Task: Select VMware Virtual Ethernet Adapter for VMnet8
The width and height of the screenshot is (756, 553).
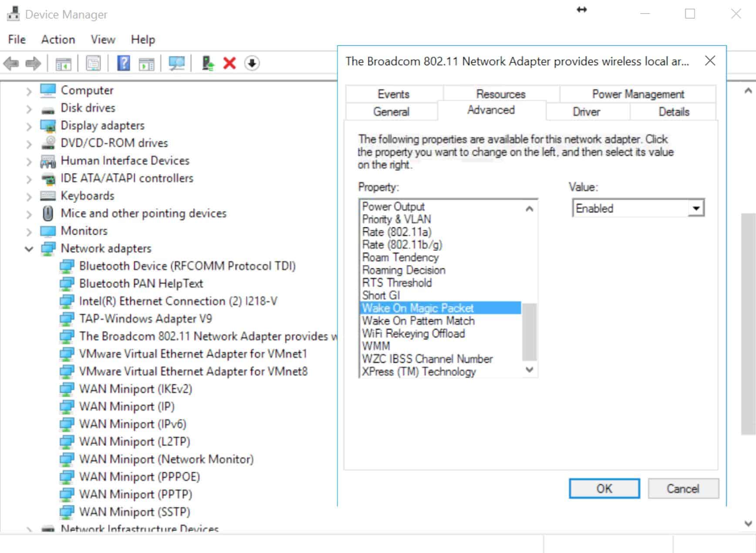Action: [x=193, y=371]
